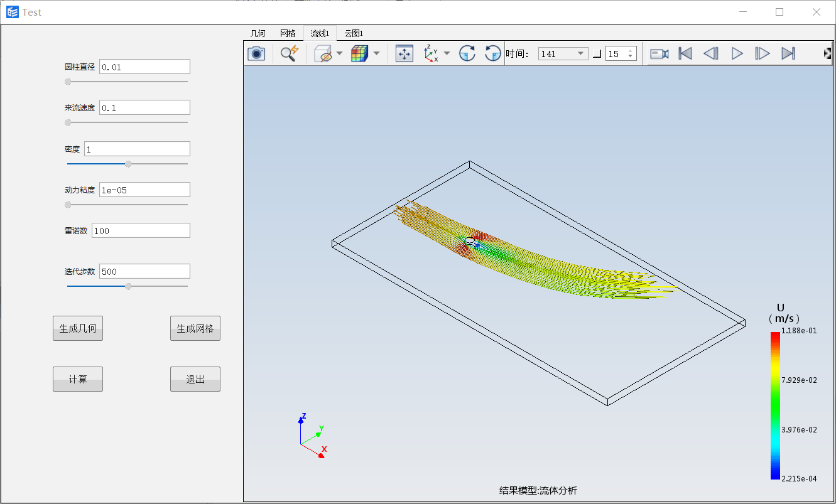Image resolution: width=836 pixels, height=504 pixels.
Task: Click the legend minimum value 2.215e-04
Action: [799, 479]
